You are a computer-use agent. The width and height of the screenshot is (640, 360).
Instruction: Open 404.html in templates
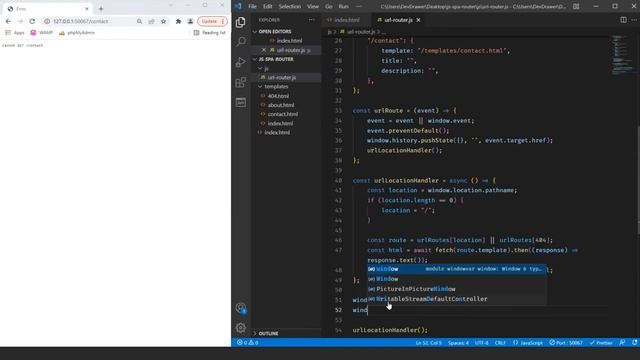pos(278,96)
